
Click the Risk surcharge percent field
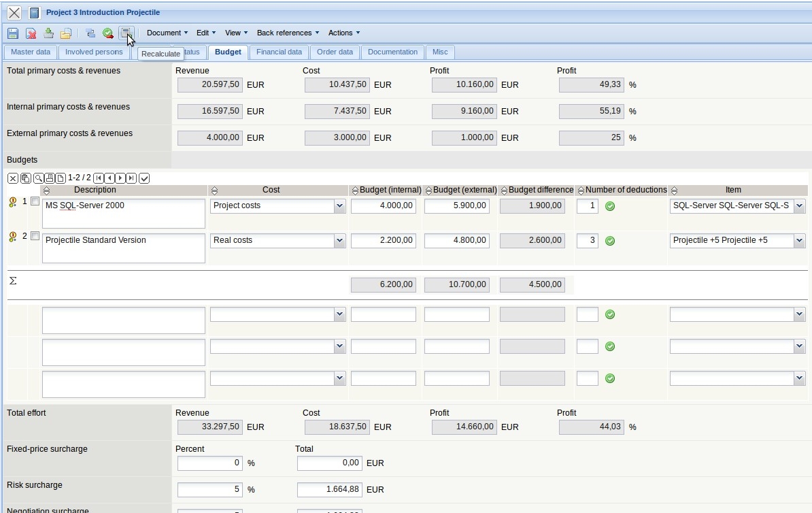pyautogui.click(x=209, y=489)
